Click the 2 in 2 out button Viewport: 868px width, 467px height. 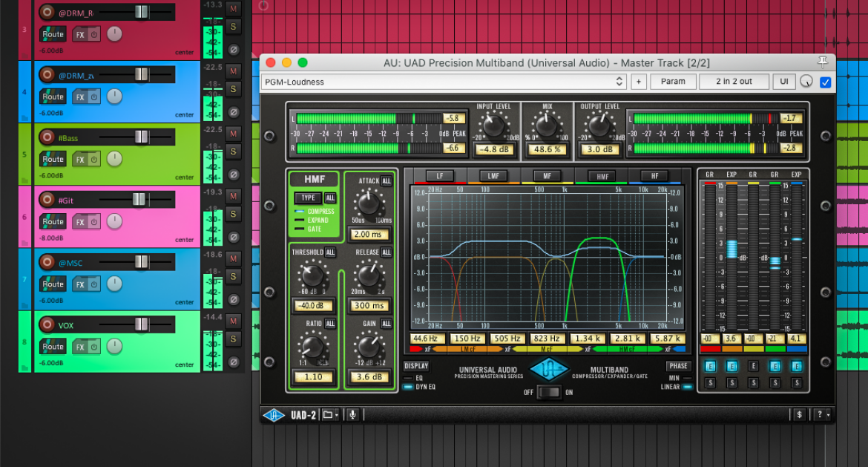(734, 82)
